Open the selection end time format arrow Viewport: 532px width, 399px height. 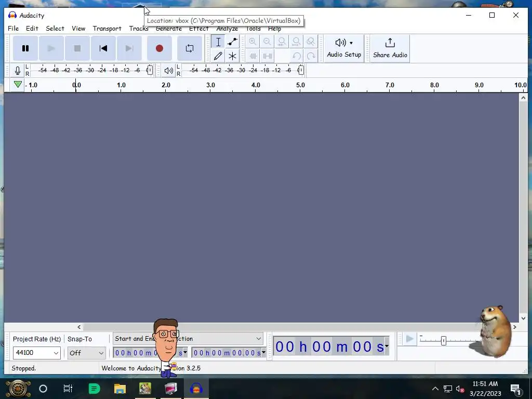(x=263, y=353)
